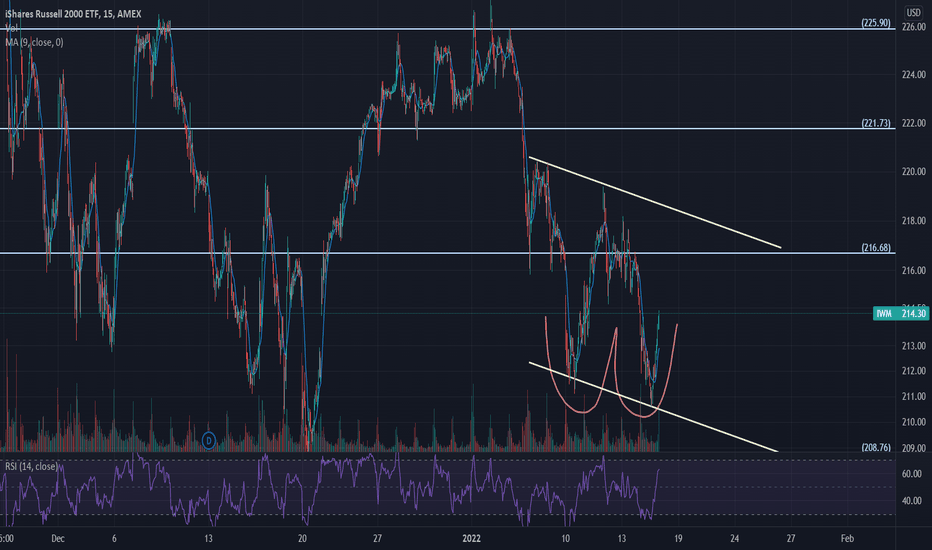Click the 27 label before 2022

(x=377, y=538)
